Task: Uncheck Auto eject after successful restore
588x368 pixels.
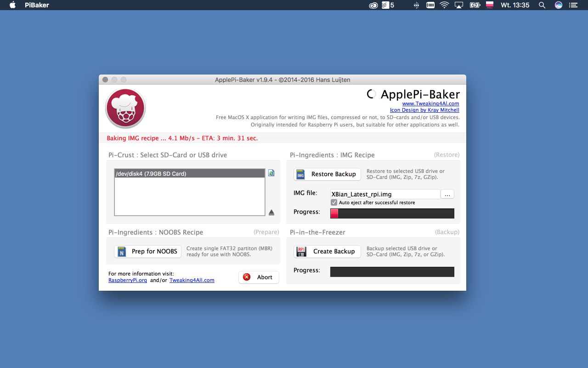Action: (x=334, y=202)
